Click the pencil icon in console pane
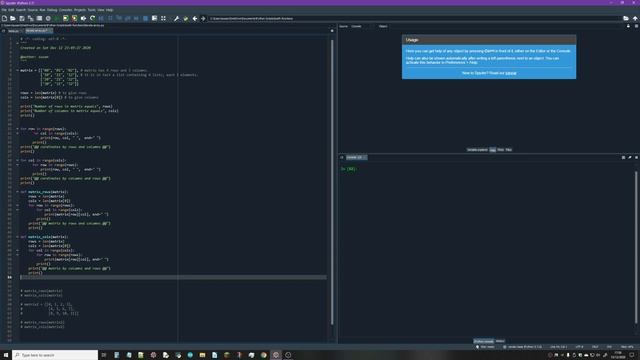Screen dimensions: 640x360 tap(629, 157)
